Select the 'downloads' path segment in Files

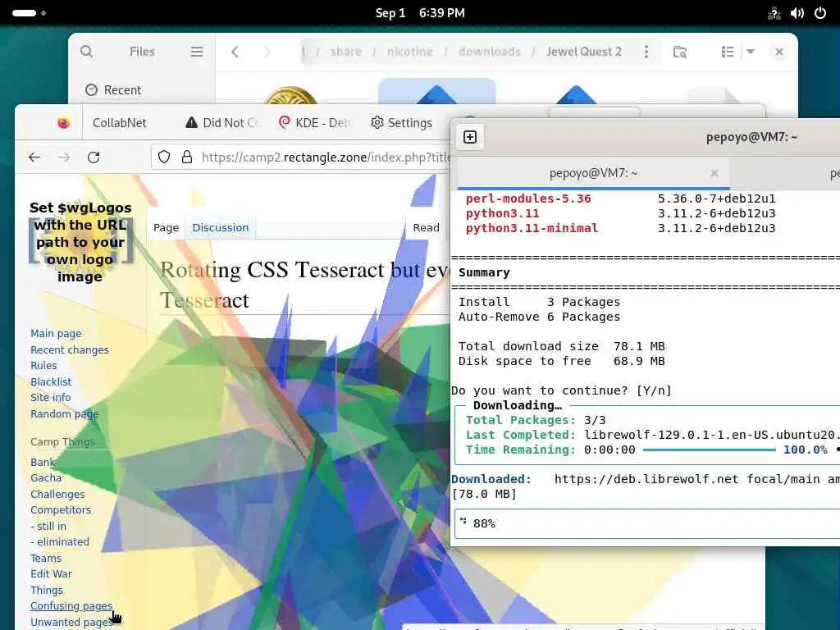click(490, 52)
